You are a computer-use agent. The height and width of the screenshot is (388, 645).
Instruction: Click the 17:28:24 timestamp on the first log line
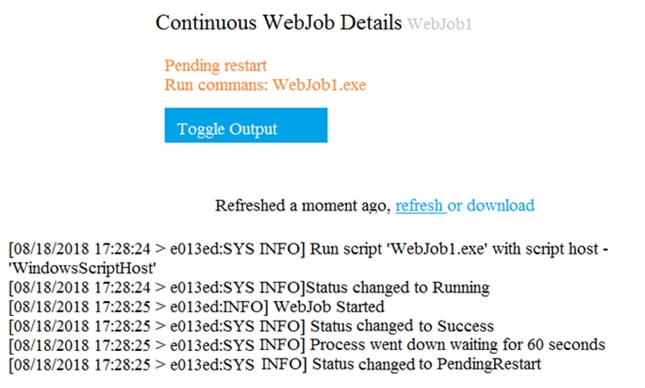pos(123,249)
